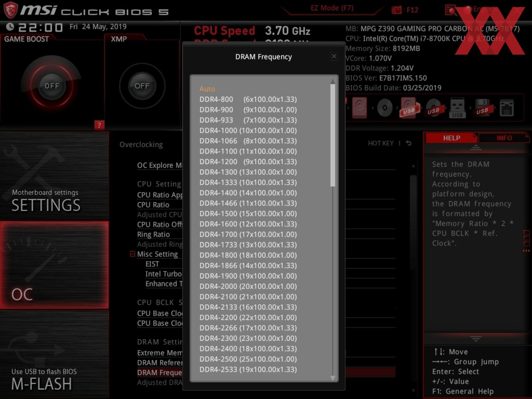Select DDR4-933 (7x100.00x1.33)
The width and height of the screenshot is (532, 399).
coord(248,120)
